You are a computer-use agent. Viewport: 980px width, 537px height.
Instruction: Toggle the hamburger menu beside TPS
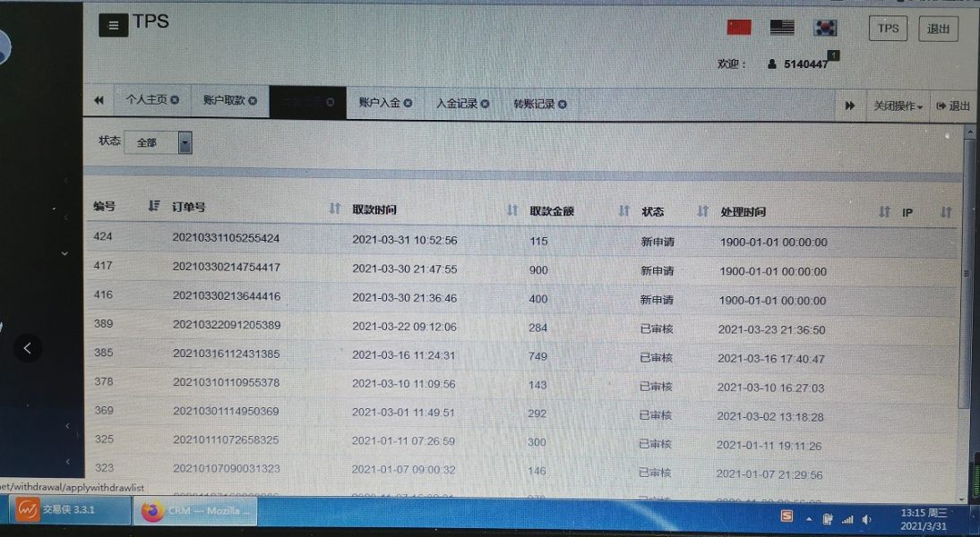point(113,26)
